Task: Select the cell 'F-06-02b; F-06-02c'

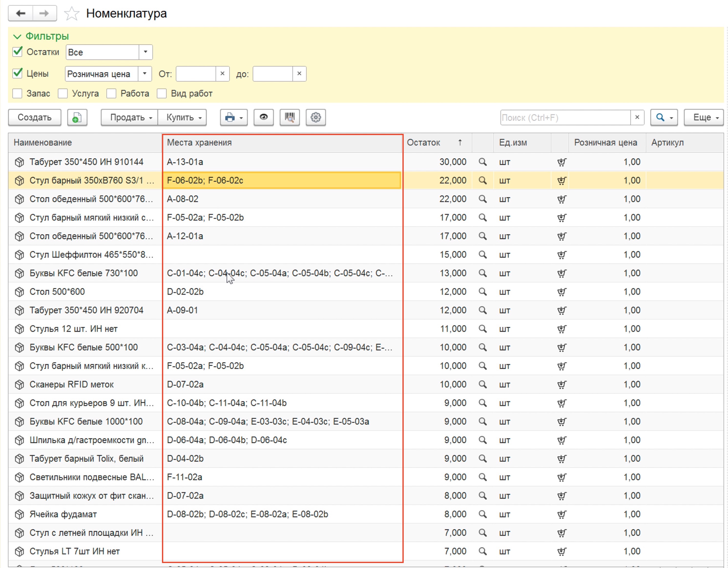Action: click(282, 180)
